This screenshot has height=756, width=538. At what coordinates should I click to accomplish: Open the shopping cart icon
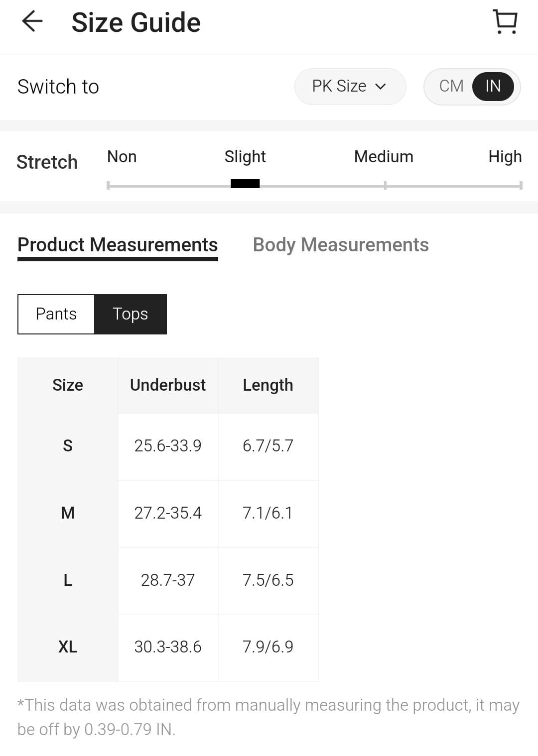(x=505, y=22)
